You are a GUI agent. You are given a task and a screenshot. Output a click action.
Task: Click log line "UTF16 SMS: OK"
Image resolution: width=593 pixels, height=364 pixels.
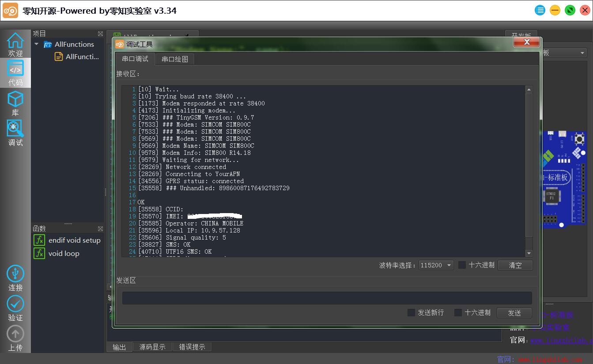[x=175, y=251]
